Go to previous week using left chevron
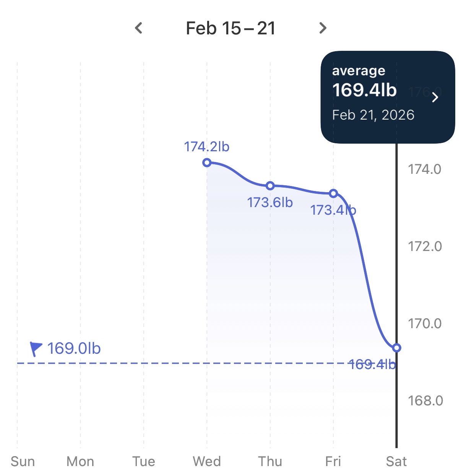Viewport: 461px width, 476px height. (x=139, y=28)
